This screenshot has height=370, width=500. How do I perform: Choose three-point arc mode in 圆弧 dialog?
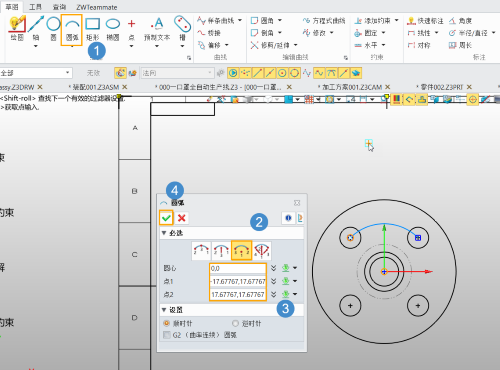coord(201,251)
